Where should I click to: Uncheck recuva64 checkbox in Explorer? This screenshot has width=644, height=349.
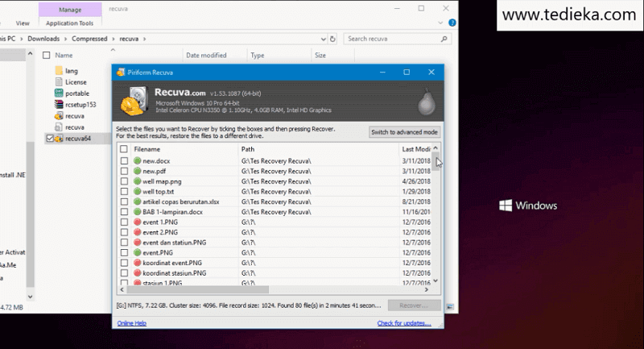pos(50,139)
